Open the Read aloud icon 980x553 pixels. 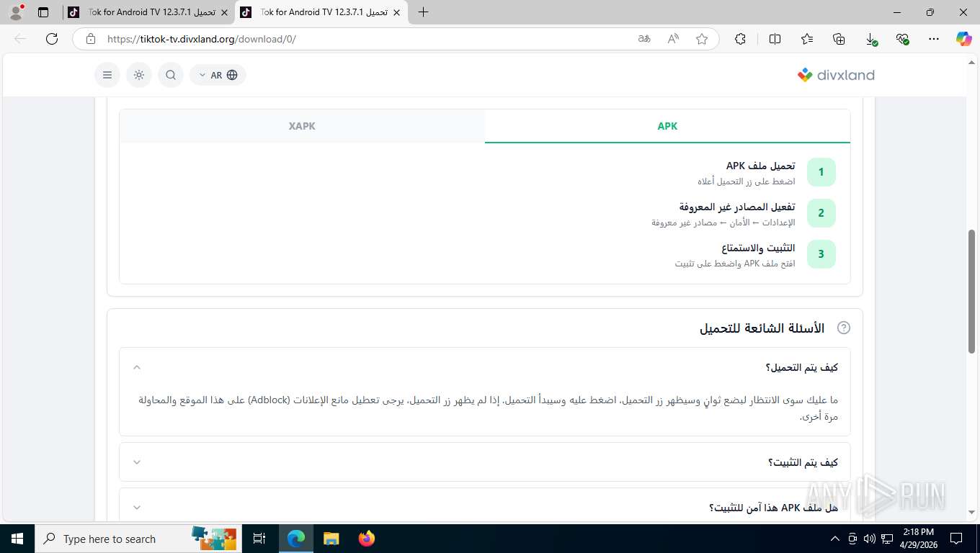coord(673,39)
